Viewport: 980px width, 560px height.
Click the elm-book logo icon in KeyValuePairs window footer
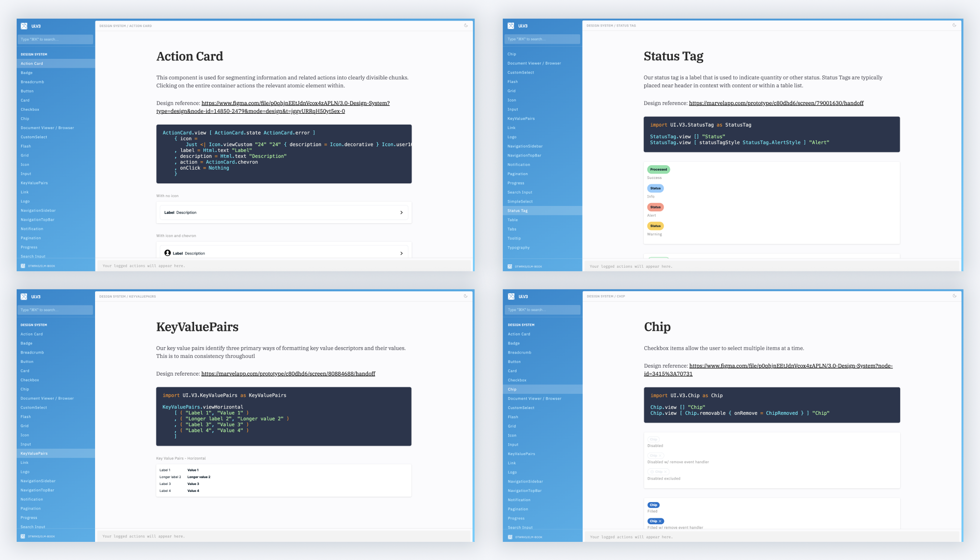[23, 536]
